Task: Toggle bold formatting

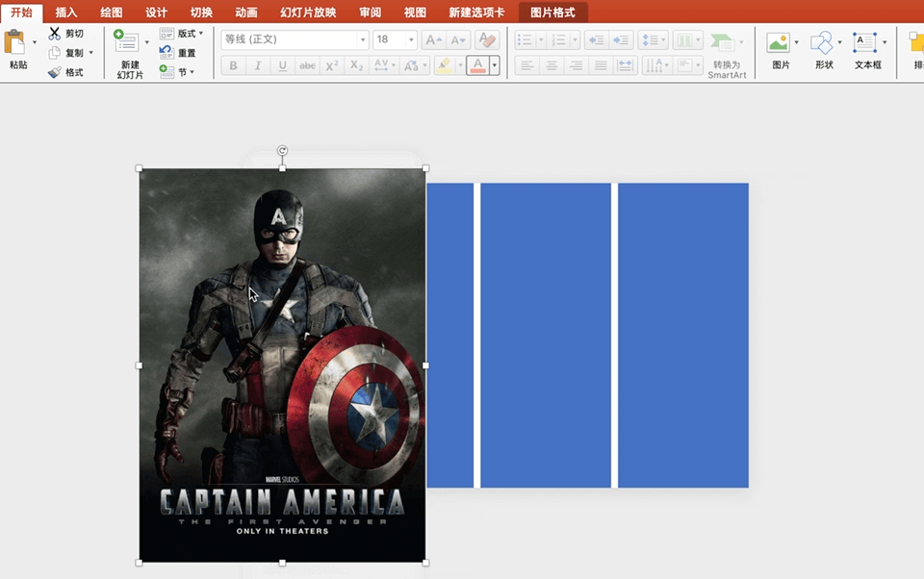Action: tap(233, 65)
